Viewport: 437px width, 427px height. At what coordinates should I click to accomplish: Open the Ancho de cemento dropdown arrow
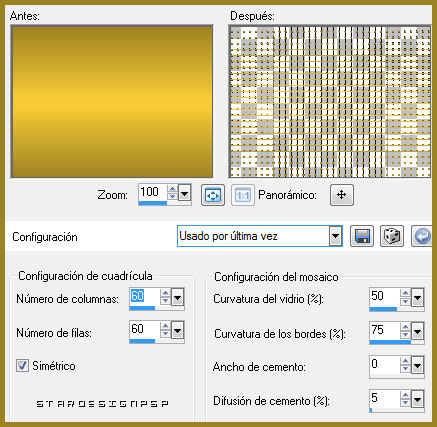(417, 366)
